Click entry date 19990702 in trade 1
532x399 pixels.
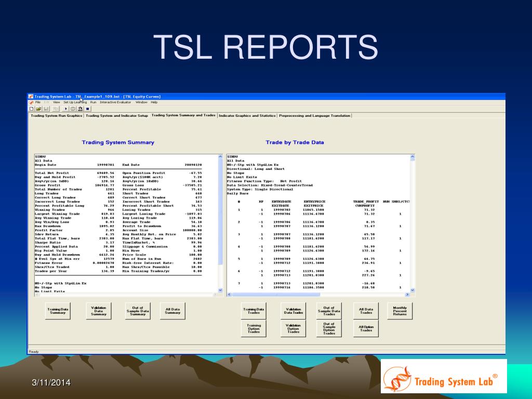click(282, 210)
